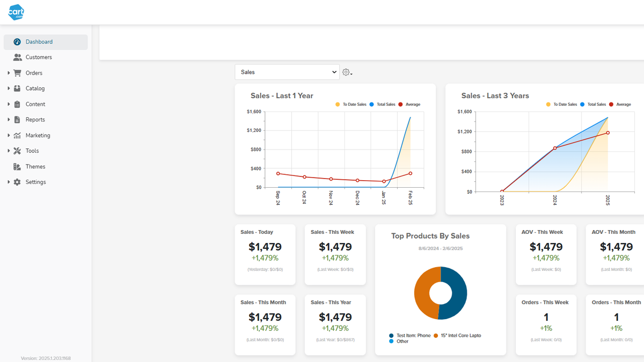Click the Cart.com logo
644x362 pixels.
pyautogui.click(x=17, y=12)
